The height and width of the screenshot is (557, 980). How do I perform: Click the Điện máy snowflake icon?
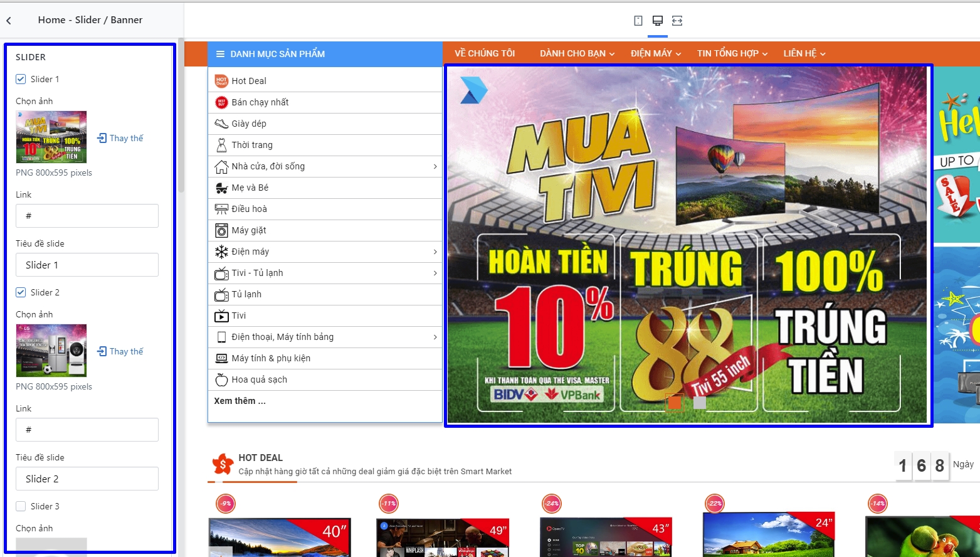[221, 252]
